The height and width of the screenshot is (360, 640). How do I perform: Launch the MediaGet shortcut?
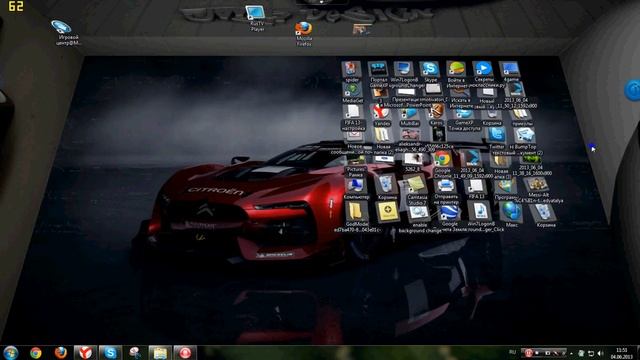pyautogui.click(x=352, y=92)
